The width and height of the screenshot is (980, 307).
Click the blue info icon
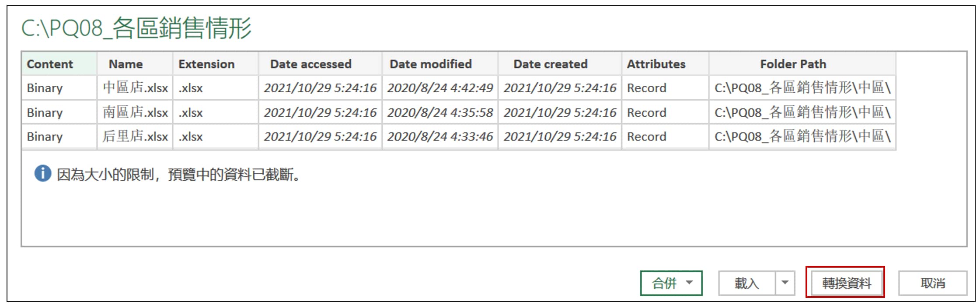43,174
